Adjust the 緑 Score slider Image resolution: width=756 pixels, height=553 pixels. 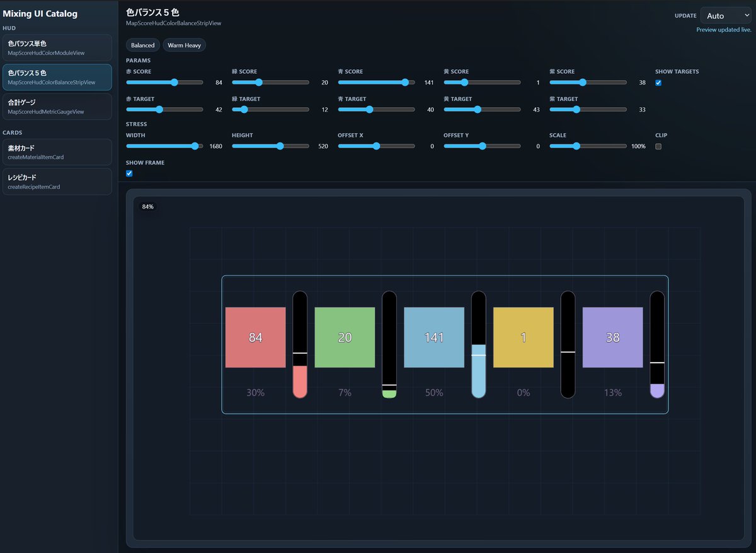270,83
